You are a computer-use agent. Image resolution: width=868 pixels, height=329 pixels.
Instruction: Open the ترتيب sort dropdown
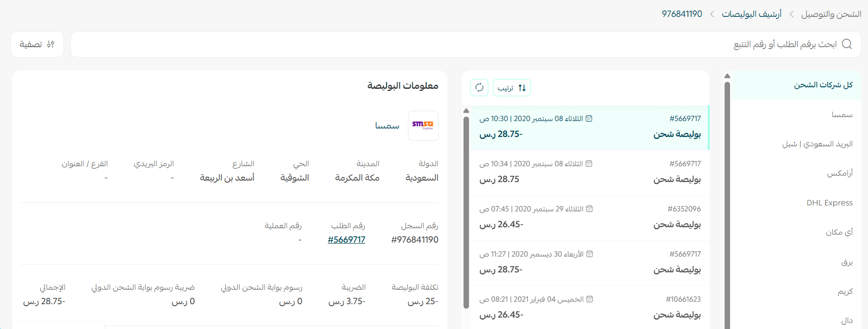pos(512,88)
